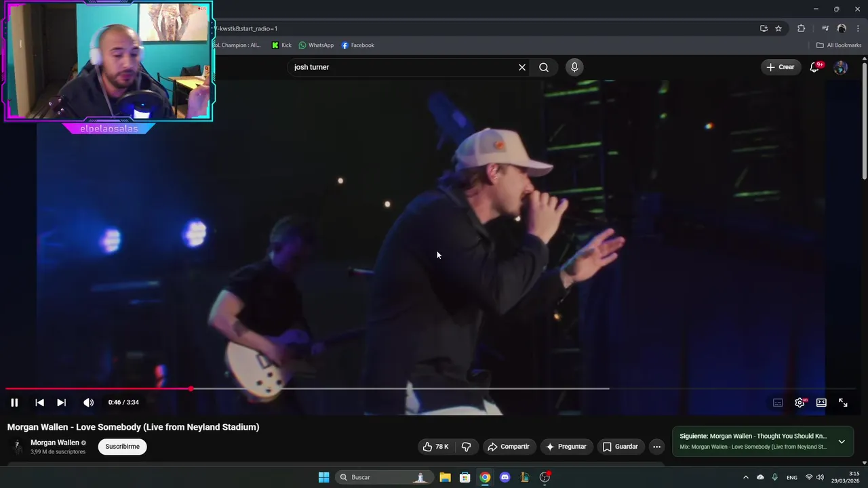868x488 pixels.
Task: Open the clock and date 3:15 panel
Action: 846,477
